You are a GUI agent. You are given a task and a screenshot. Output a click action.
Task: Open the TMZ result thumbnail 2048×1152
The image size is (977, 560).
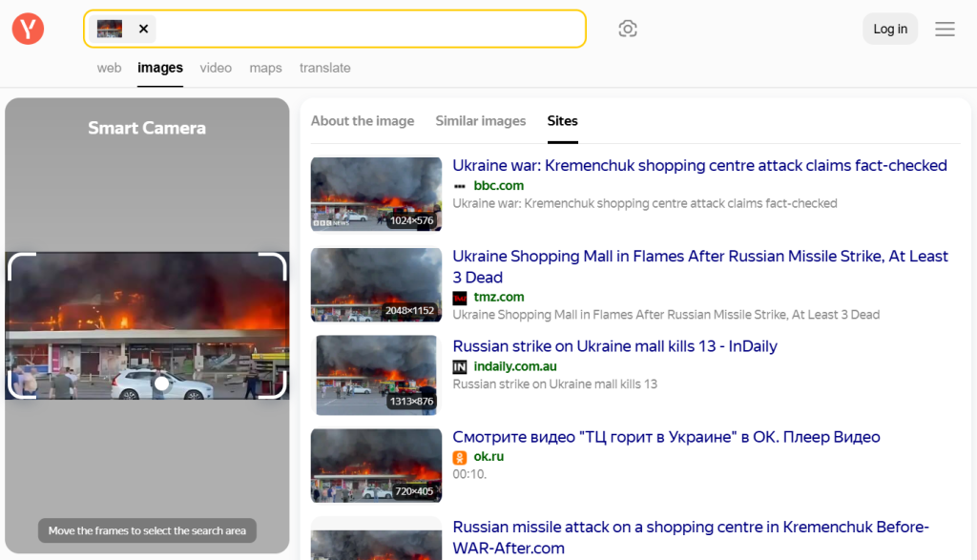[x=376, y=284]
